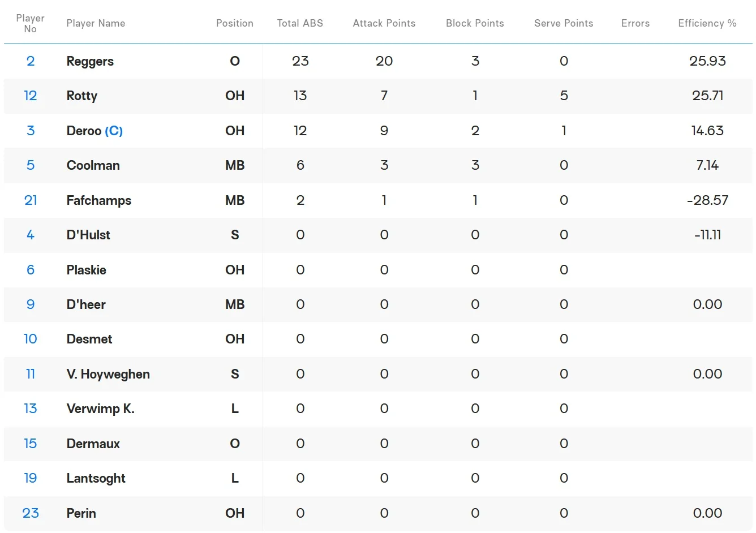Viewport: 756px width, 533px height.
Task: Click the Position column header
Action: point(235,23)
